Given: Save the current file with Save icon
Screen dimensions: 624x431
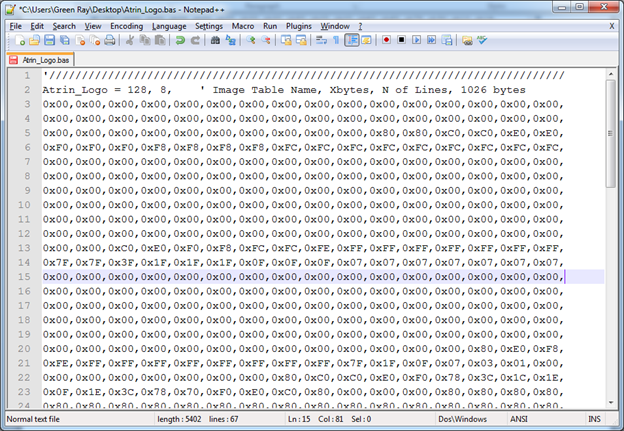Looking at the screenshot, I should click(49, 40).
